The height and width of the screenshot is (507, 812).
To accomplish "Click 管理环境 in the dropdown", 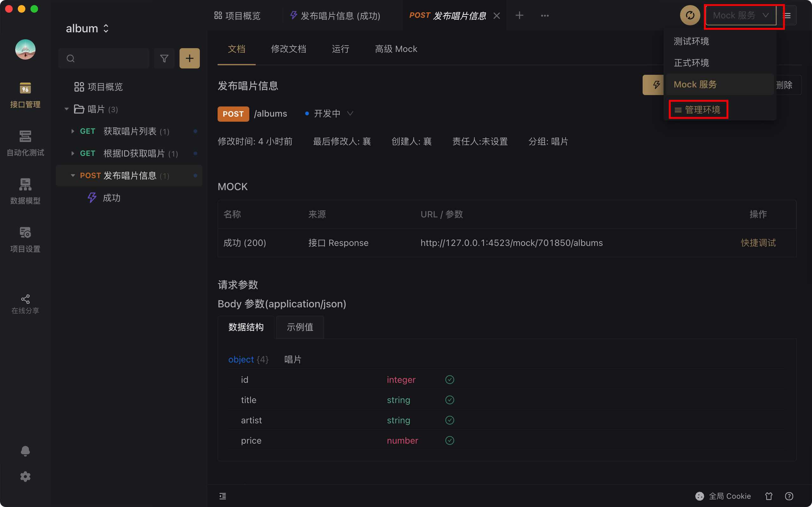I will point(698,109).
